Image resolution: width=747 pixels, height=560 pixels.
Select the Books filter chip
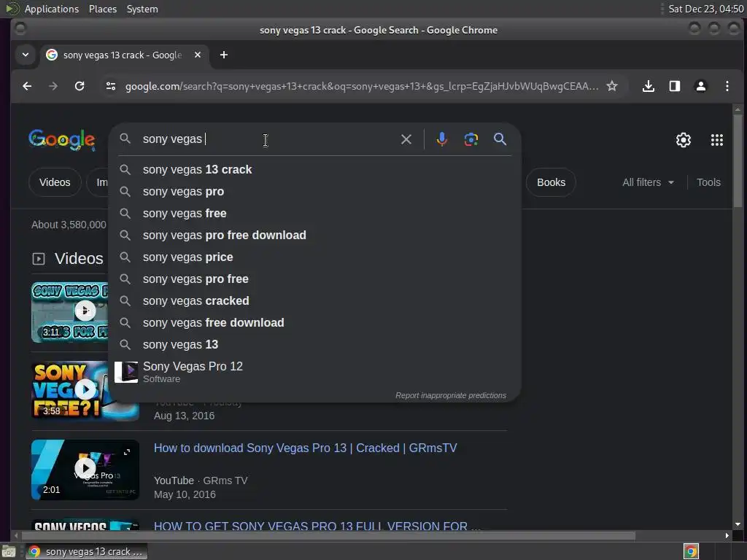coord(551,182)
